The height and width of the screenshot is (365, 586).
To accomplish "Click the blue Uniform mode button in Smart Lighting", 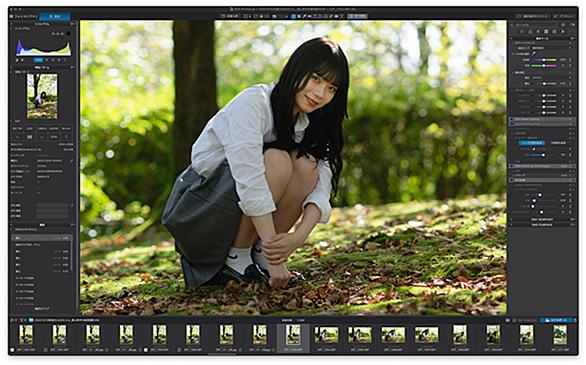I will [531, 143].
